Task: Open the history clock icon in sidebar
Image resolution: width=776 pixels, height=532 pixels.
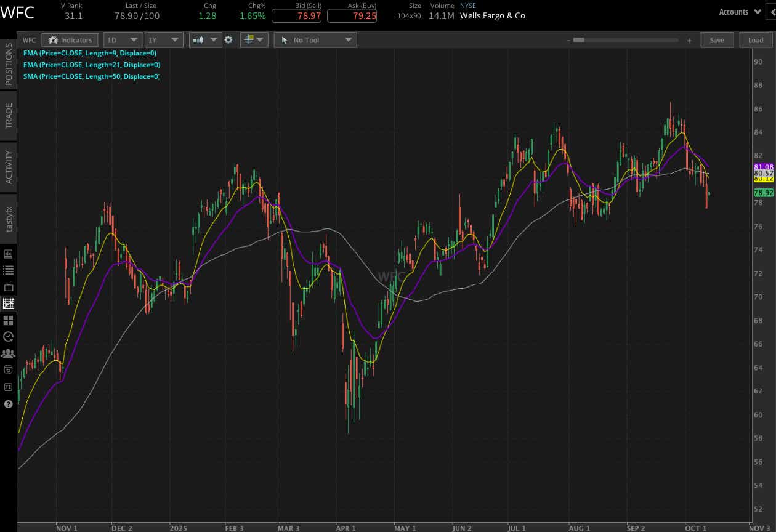Action: tap(8, 337)
